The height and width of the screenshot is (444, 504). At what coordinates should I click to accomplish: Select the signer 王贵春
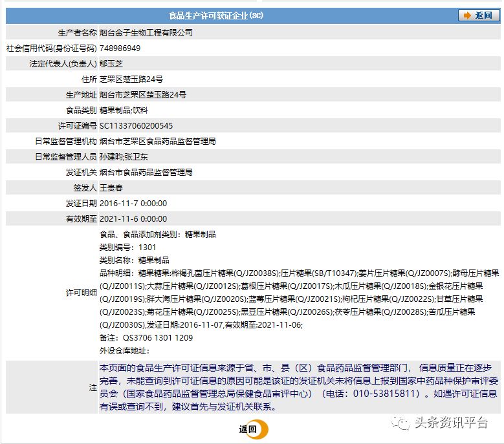click(111, 188)
